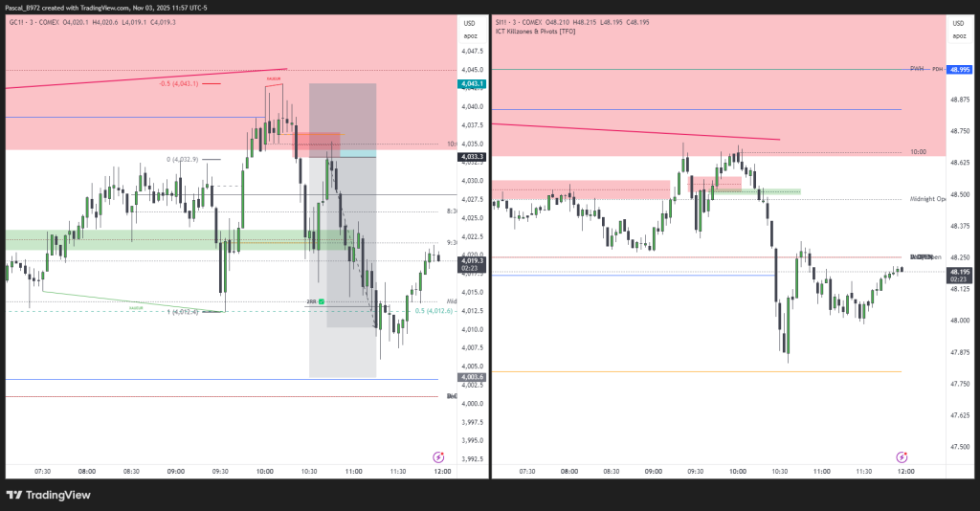980x511 pixels.
Task: Select the blue 48.995 PDH price tag
Action: click(959, 70)
